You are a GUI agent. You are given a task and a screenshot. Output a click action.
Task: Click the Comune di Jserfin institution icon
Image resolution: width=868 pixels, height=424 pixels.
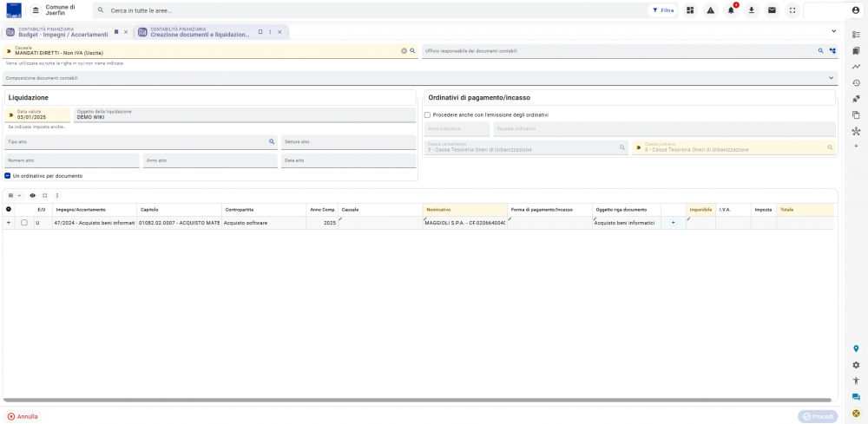click(36, 10)
